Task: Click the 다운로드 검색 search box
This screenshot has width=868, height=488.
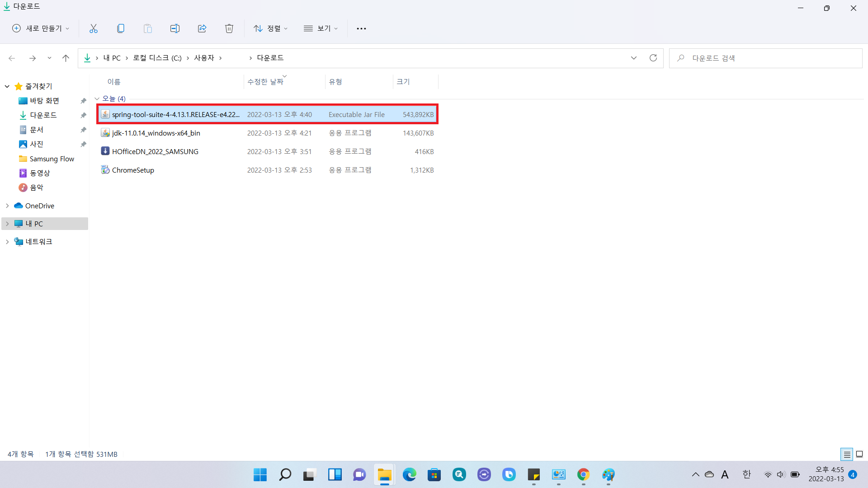Action: (769, 58)
